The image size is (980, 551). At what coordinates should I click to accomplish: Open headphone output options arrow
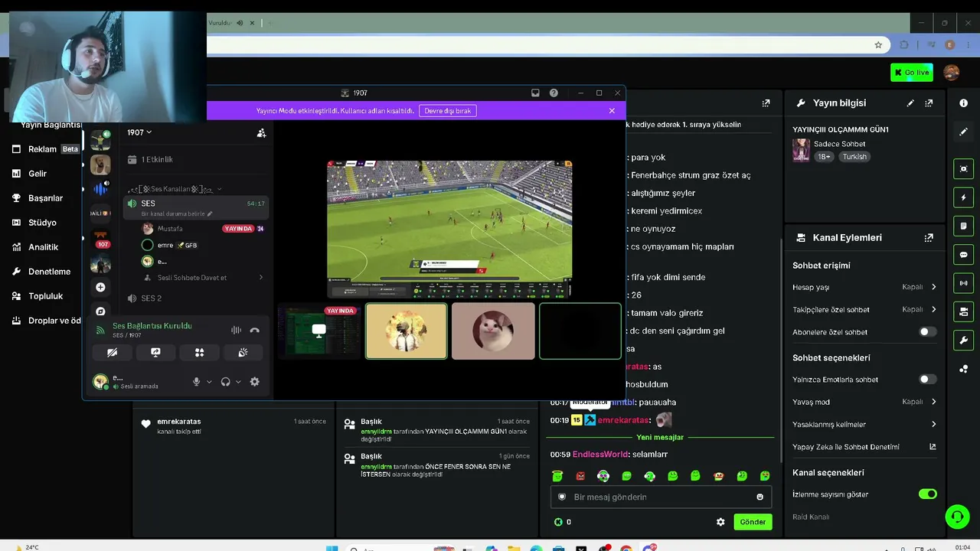(x=238, y=382)
